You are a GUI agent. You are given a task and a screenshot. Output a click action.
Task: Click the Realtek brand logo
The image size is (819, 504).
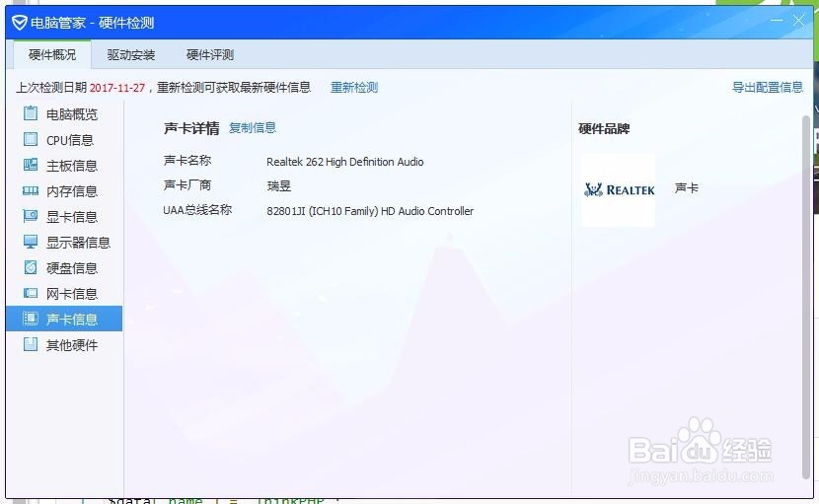[619, 189]
